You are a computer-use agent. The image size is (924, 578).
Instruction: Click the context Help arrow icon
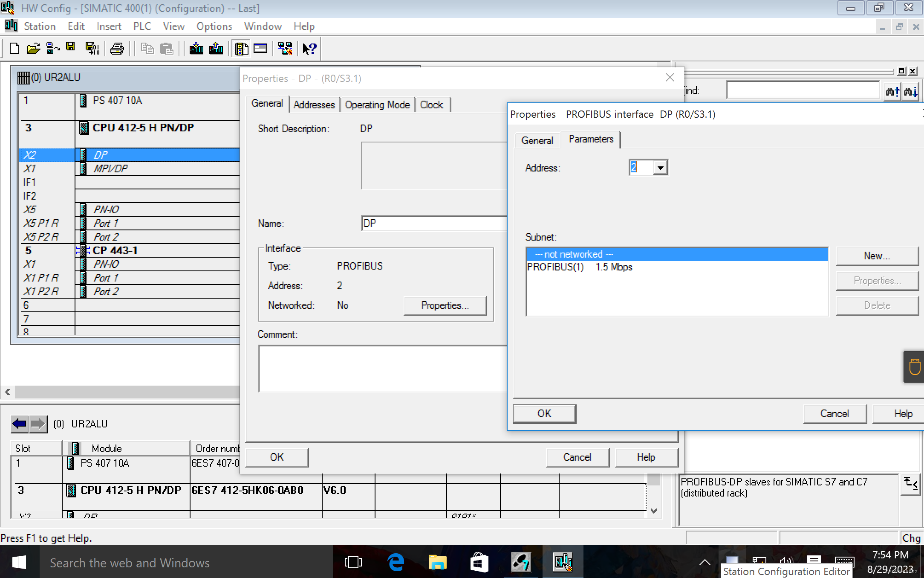(x=309, y=49)
